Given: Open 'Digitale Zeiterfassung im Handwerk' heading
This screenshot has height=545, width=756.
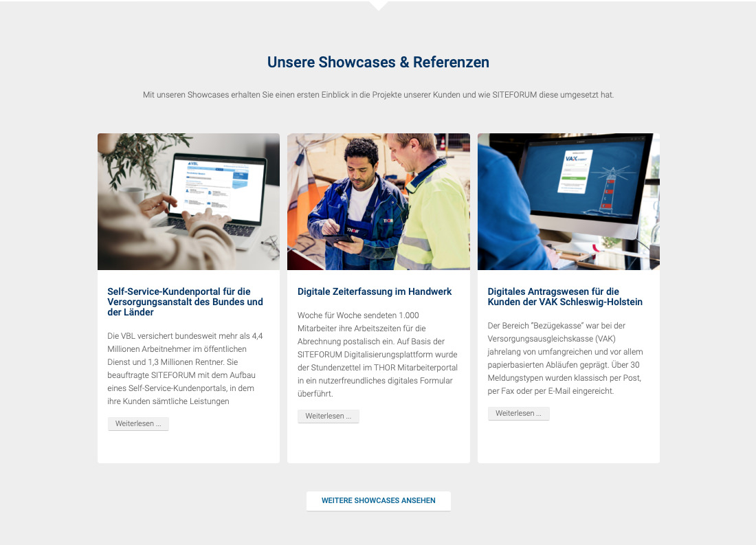Looking at the screenshot, I should (x=375, y=292).
